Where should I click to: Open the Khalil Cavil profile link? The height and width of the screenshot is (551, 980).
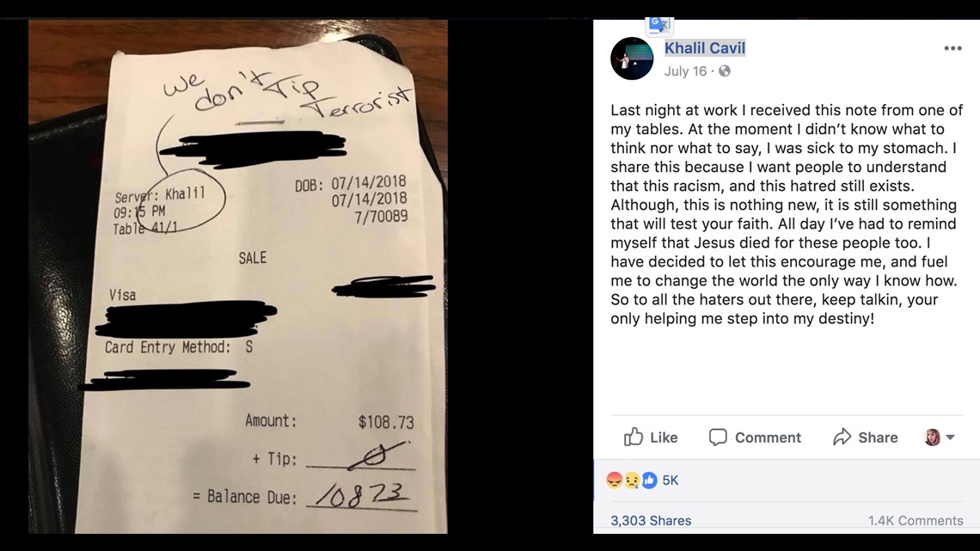704,48
